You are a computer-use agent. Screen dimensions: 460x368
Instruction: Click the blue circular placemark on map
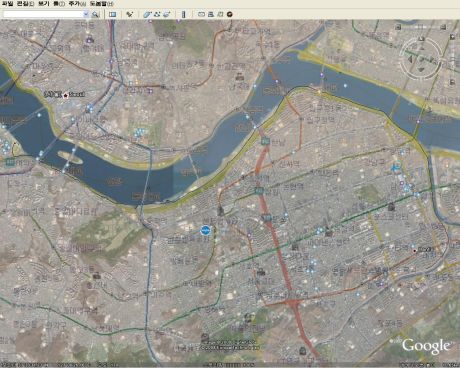(206, 230)
